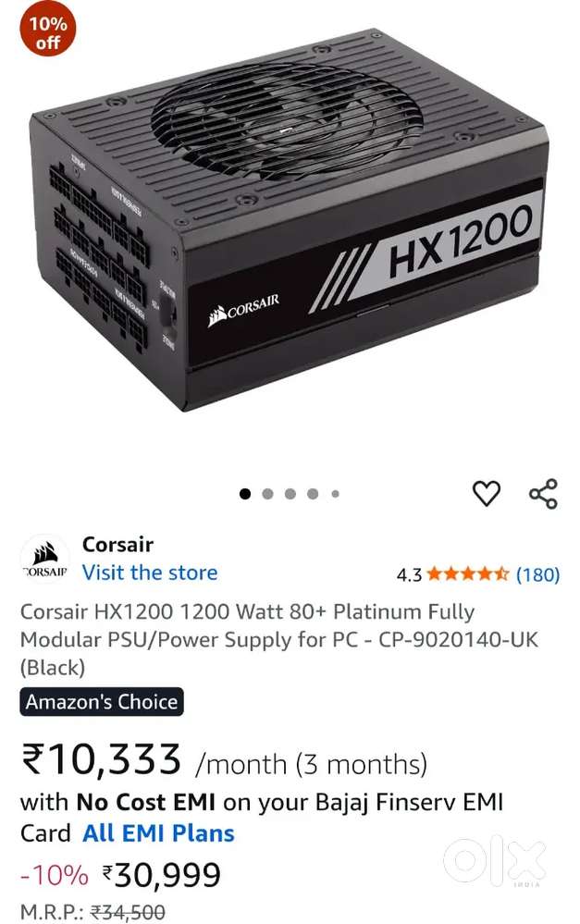Select the first image carousel dot
Image resolution: width=580 pixels, height=924 pixels.
245,494
